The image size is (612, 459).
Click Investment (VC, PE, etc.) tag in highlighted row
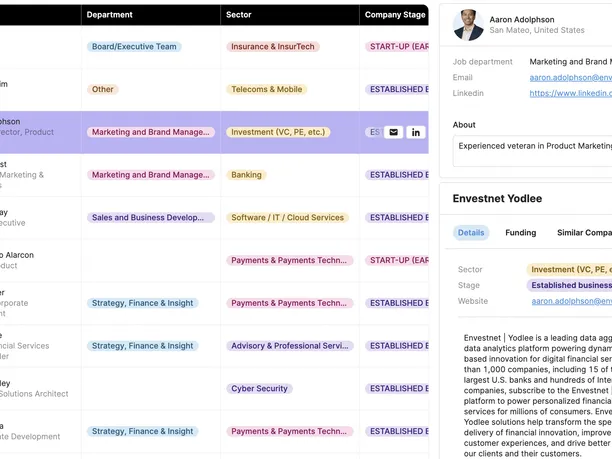(278, 132)
